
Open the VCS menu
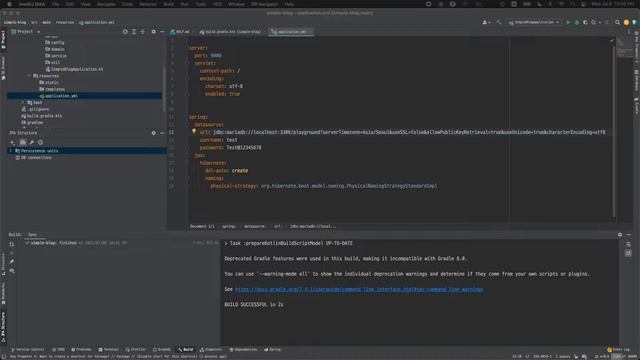click(x=218, y=4)
